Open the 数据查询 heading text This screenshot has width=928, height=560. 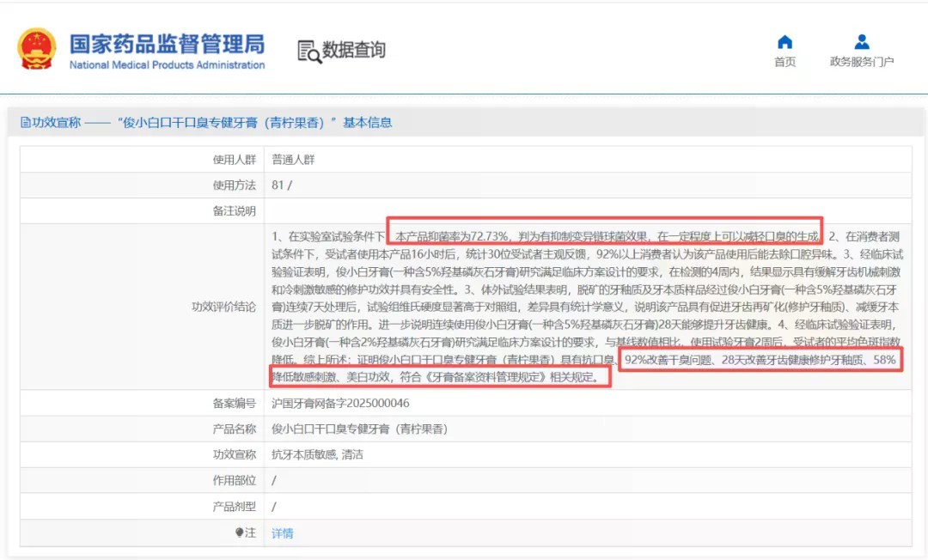pos(353,50)
